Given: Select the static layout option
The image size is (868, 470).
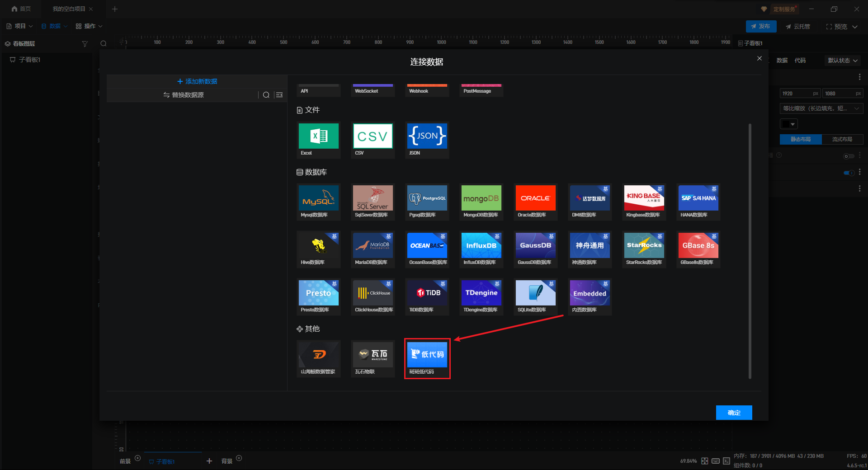Looking at the screenshot, I should tap(800, 139).
